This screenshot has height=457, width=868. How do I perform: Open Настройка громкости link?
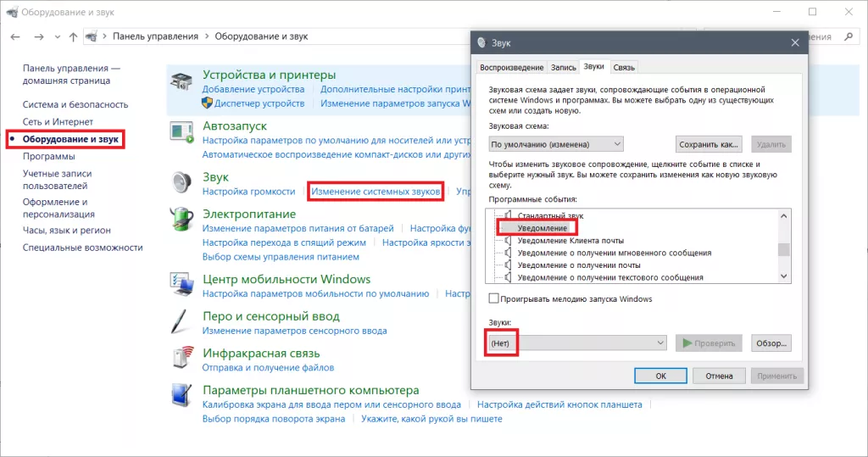click(248, 191)
